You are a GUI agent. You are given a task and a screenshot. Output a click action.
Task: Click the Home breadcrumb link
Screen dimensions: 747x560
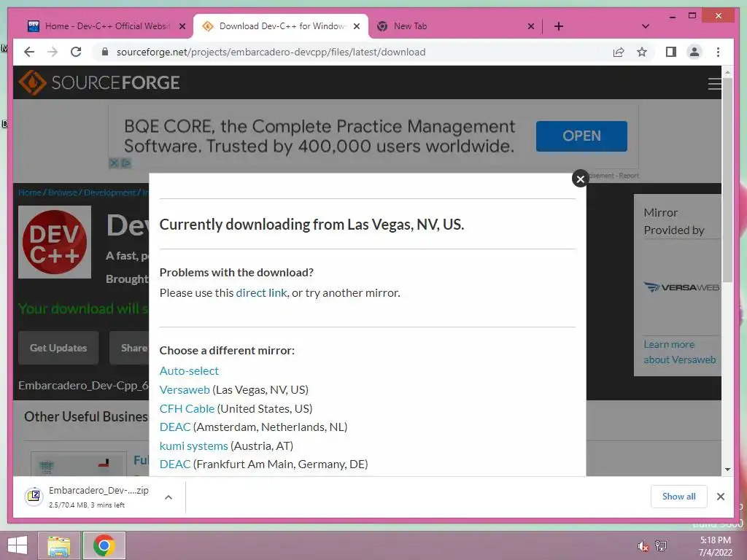(x=29, y=192)
